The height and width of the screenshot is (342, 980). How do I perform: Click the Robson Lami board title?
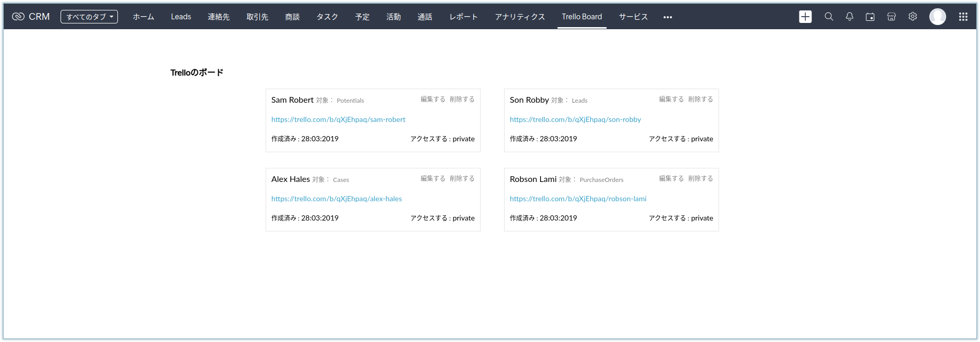point(533,179)
